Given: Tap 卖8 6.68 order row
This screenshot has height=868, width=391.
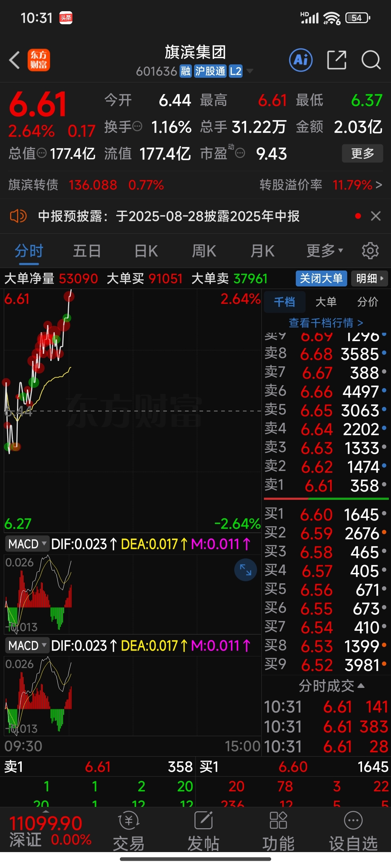Looking at the screenshot, I should (x=325, y=354).
